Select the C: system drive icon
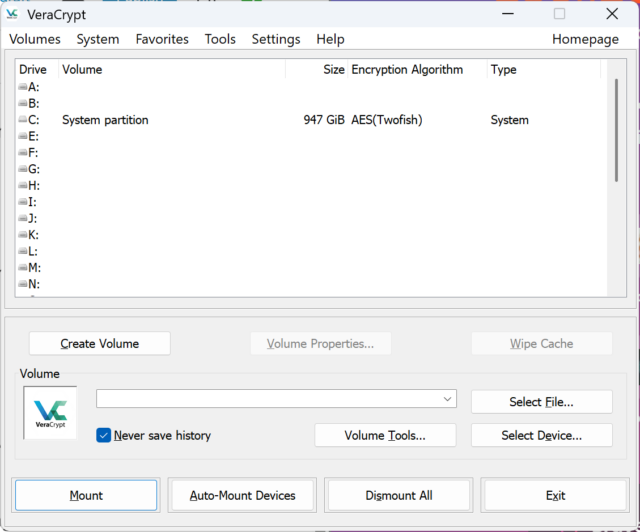Screen dimensions: 640x532 point(23,120)
